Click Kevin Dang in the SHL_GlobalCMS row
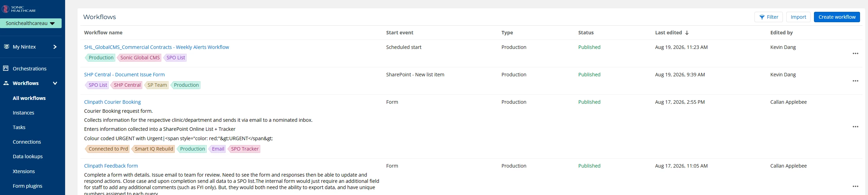The width and height of the screenshot is (868, 195). (783, 47)
